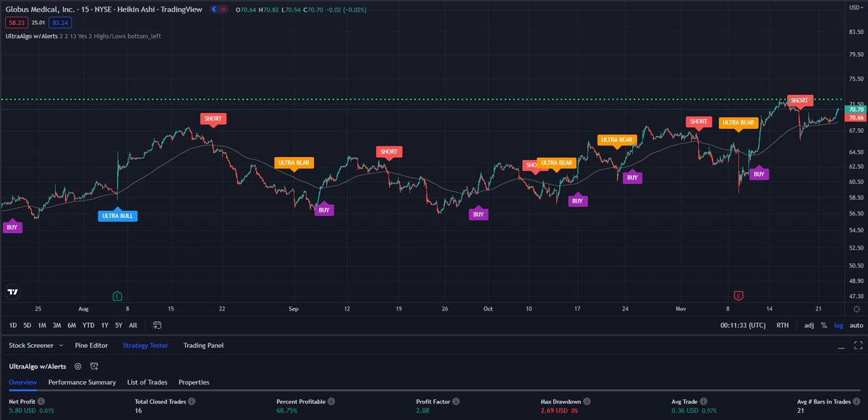Set chart range to 5D
This screenshot has height=420, width=868.
click(27, 325)
